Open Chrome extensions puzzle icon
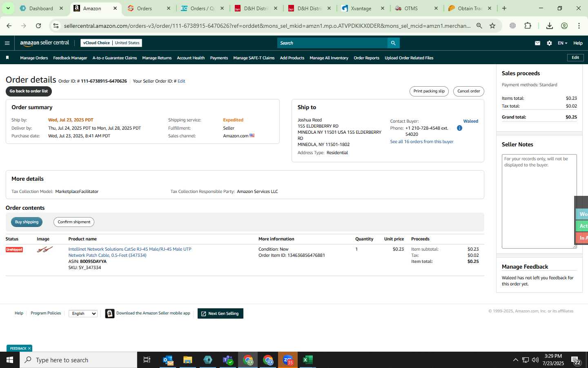This screenshot has width=588, height=368. pos(528,26)
